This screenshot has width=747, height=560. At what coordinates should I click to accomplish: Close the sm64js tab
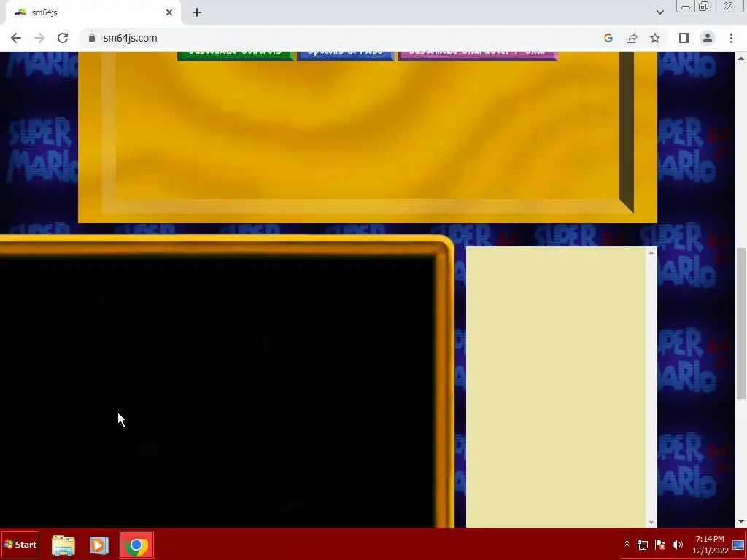tap(169, 13)
